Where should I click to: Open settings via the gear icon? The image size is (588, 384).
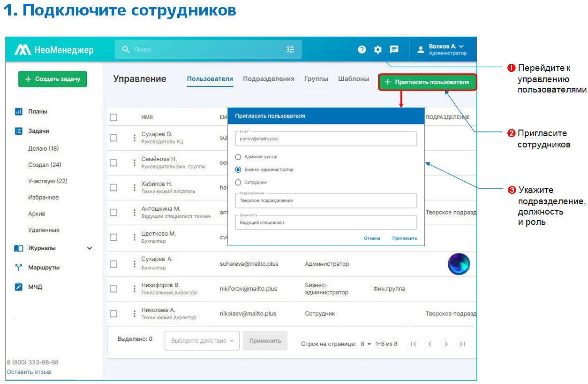(x=378, y=49)
